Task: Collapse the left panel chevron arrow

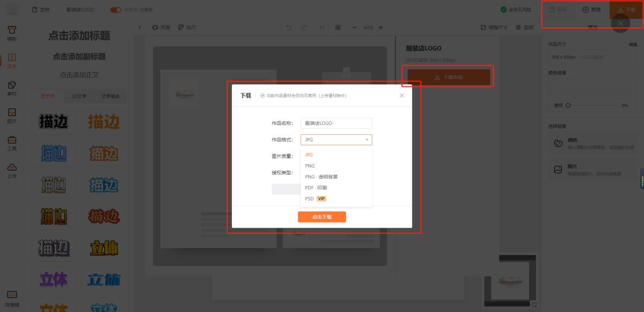Action: coord(140,27)
